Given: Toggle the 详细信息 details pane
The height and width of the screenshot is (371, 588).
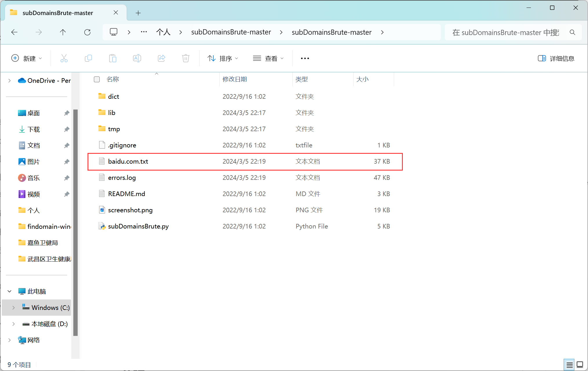Looking at the screenshot, I should (x=556, y=59).
